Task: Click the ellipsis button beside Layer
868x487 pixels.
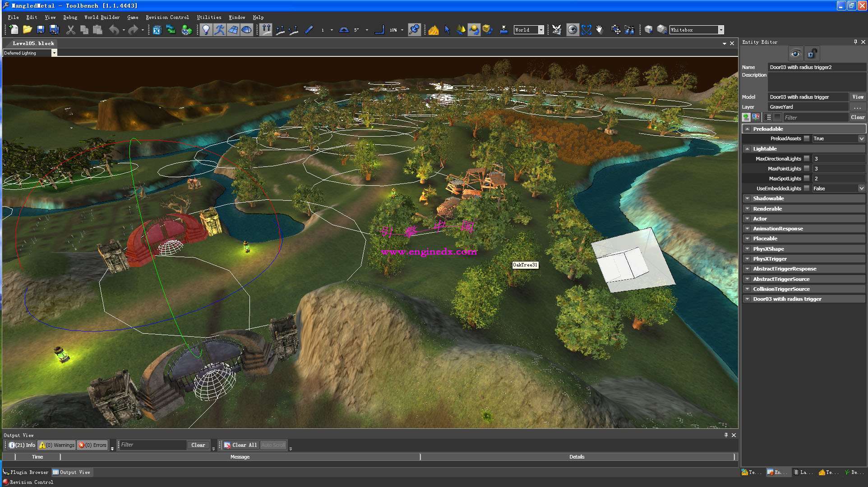Action: [x=858, y=107]
